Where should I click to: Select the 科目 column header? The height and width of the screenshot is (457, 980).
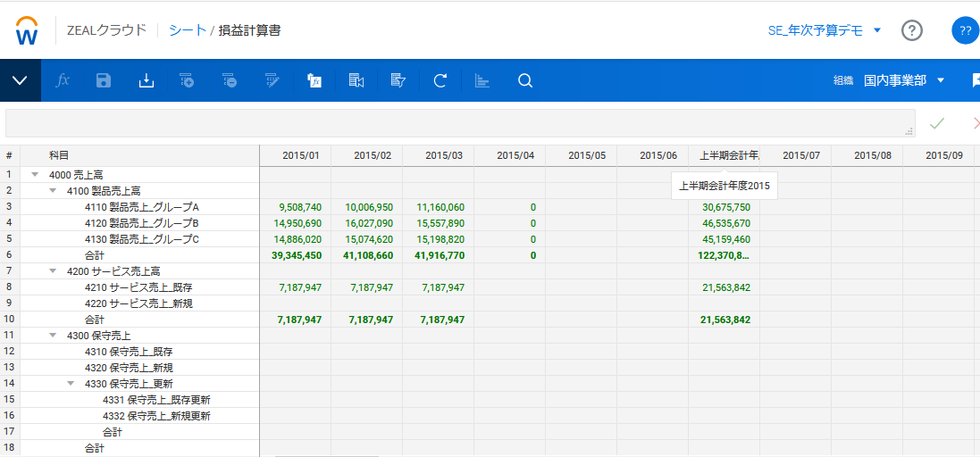coord(140,155)
